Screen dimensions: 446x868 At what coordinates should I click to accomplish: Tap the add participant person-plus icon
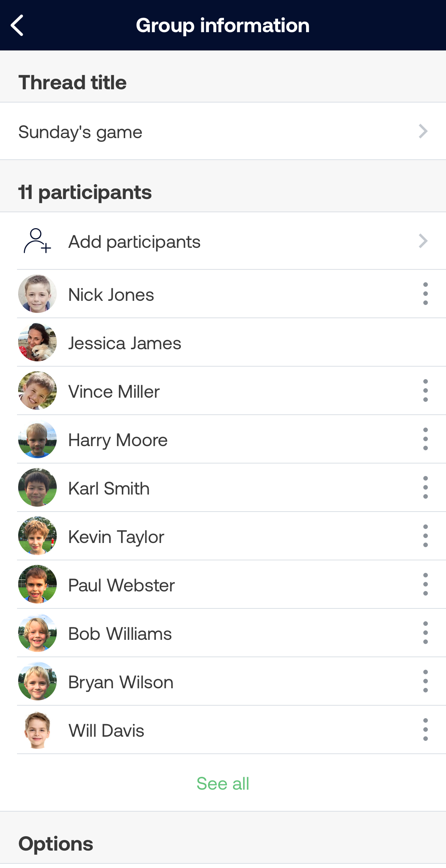tap(37, 241)
